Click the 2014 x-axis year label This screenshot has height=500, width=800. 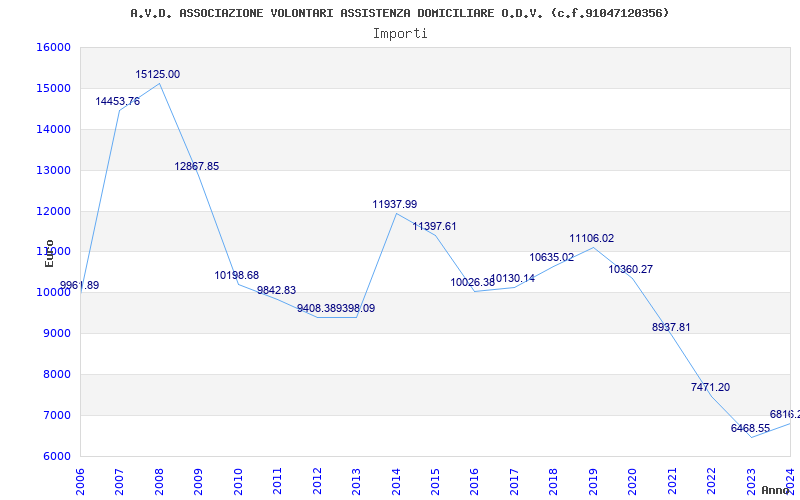point(396,481)
